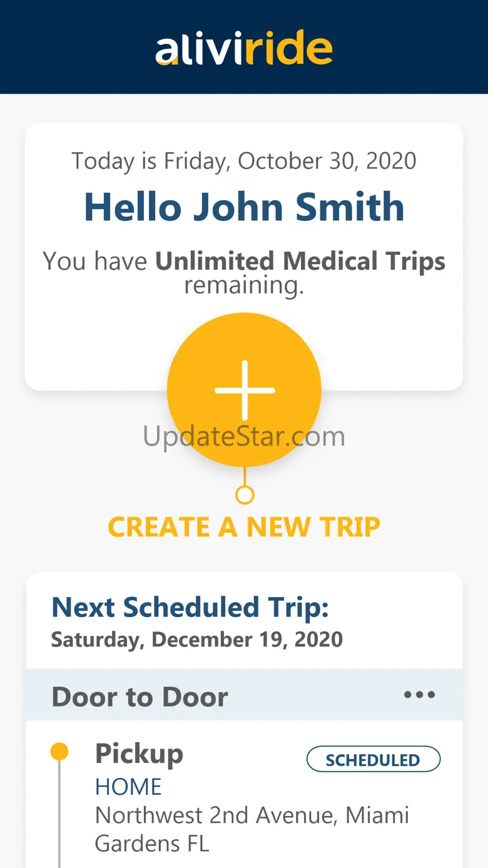Tap the Hello John Smith greeting

pos(244,207)
